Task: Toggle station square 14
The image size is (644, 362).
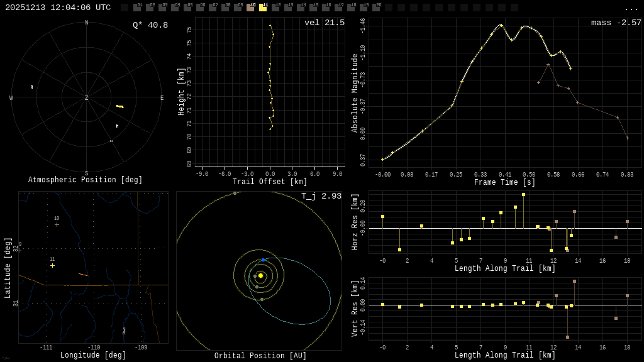Action: 301,8
